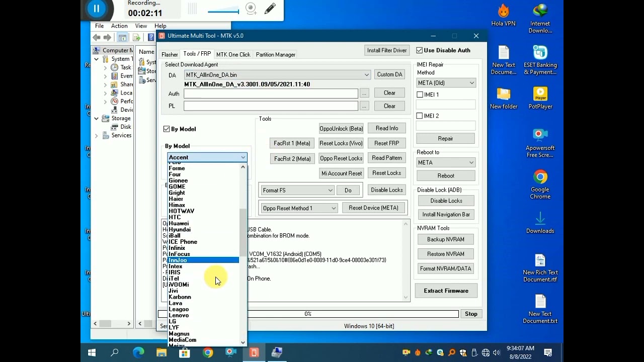Viewport: 644px width, 362px height.
Task: Open File Explorer from taskbar
Action: click(x=162, y=352)
